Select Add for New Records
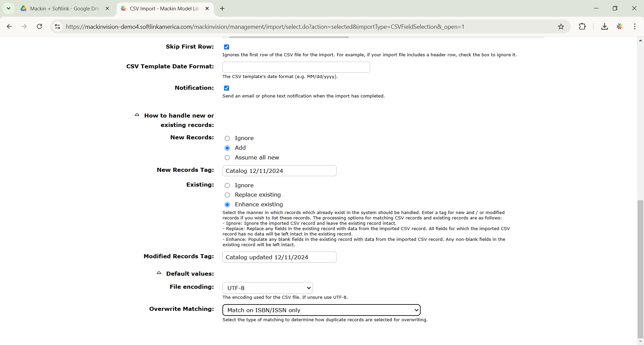Image resolution: width=644 pixels, height=345 pixels. 227,148
